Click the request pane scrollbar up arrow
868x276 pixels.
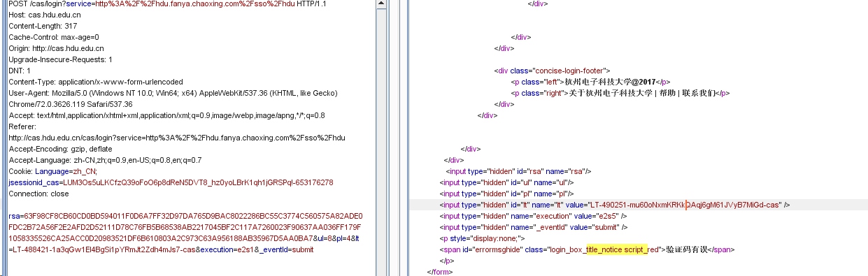(381, 4)
